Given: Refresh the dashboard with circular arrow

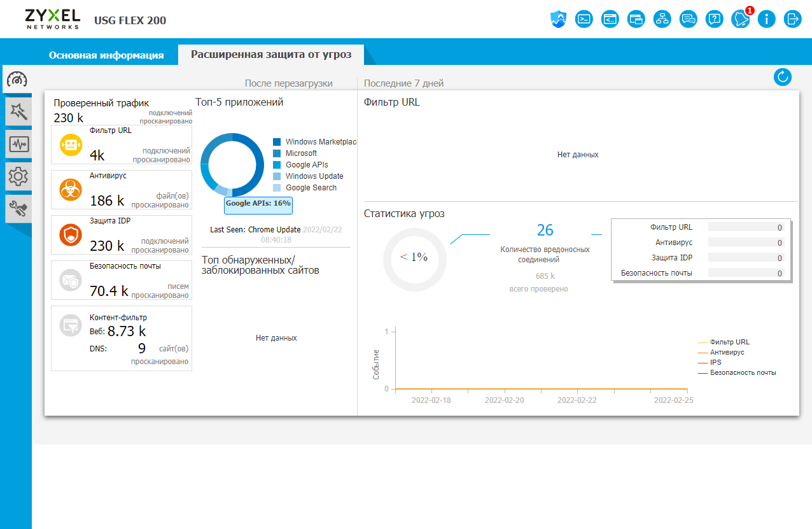Looking at the screenshot, I should pyautogui.click(x=782, y=77).
